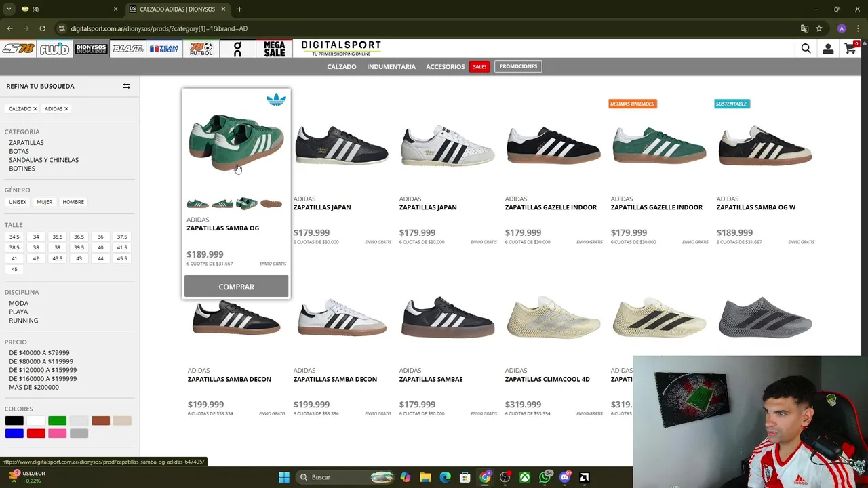This screenshot has height=488, width=868.
Task: Click the Chrome address bar URL
Action: pyautogui.click(x=159, y=28)
